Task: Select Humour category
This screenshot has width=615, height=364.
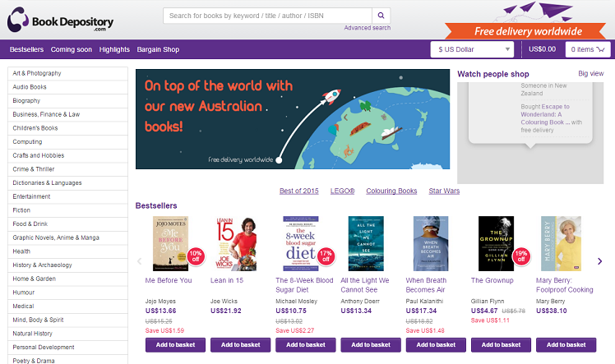Action: tap(68, 293)
